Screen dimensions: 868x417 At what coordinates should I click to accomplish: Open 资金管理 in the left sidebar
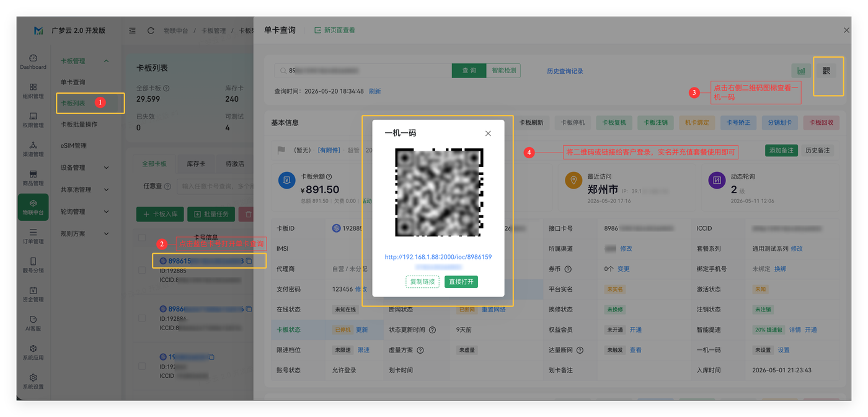click(x=33, y=294)
